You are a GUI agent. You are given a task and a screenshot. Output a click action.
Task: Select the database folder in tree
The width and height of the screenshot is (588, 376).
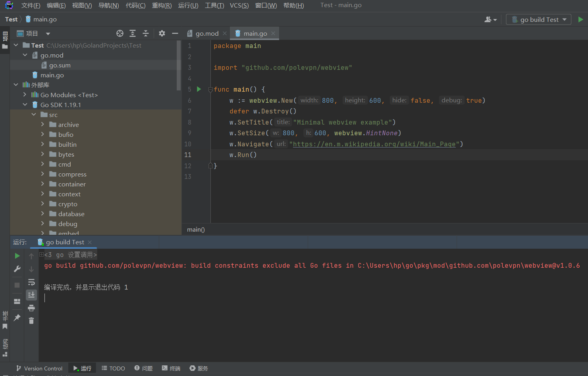coord(71,214)
